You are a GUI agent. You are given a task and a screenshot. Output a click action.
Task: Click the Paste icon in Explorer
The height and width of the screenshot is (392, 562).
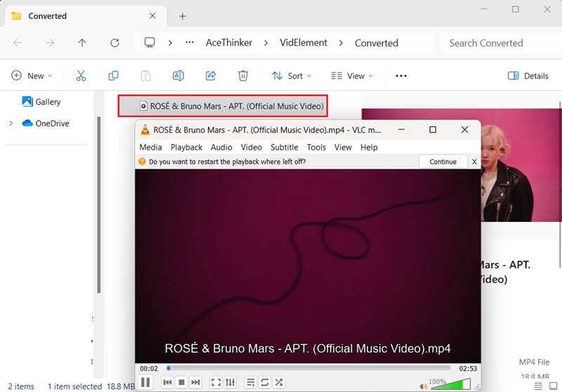click(x=146, y=76)
